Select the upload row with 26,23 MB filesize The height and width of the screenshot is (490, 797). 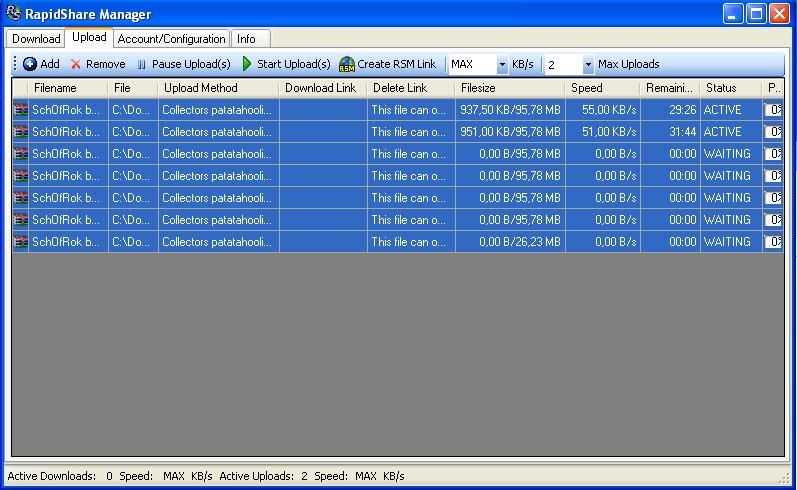click(x=400, y=242)
